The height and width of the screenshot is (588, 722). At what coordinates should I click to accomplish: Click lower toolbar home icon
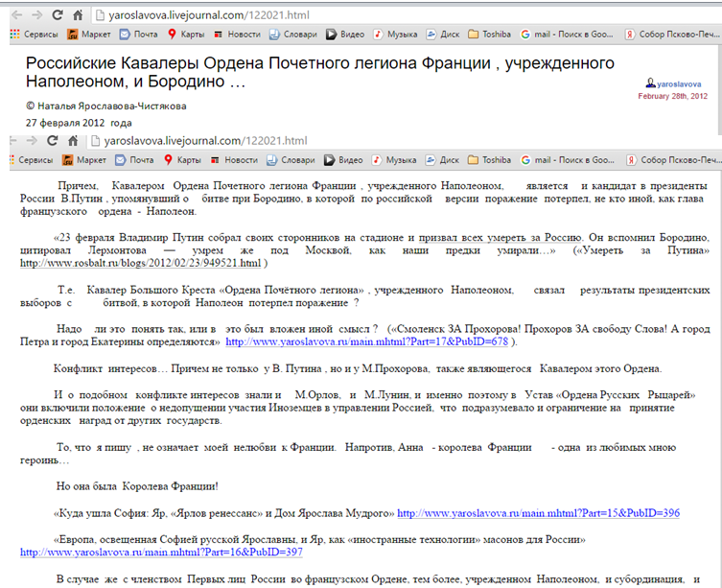click(x=73, y=141)
